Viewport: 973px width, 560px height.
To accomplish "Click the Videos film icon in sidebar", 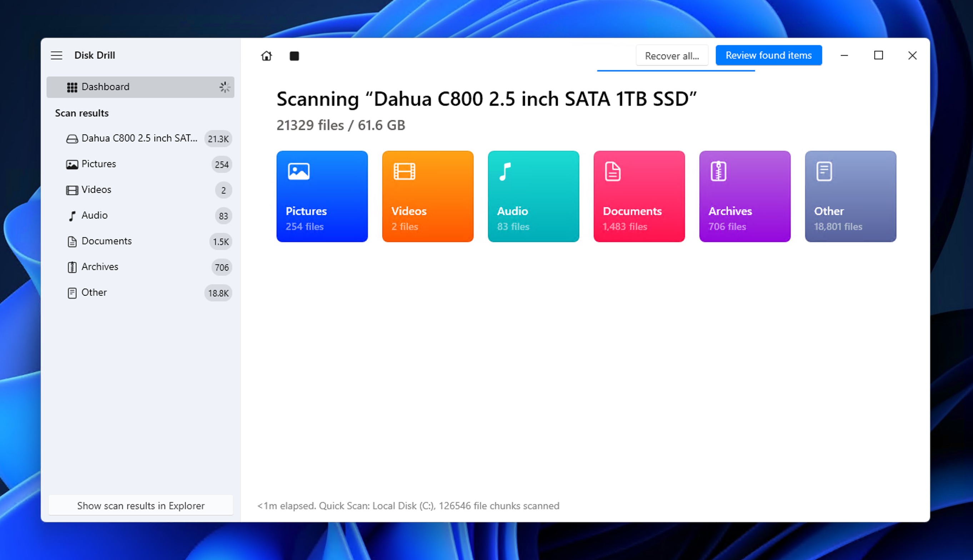I will coord(72,190).
